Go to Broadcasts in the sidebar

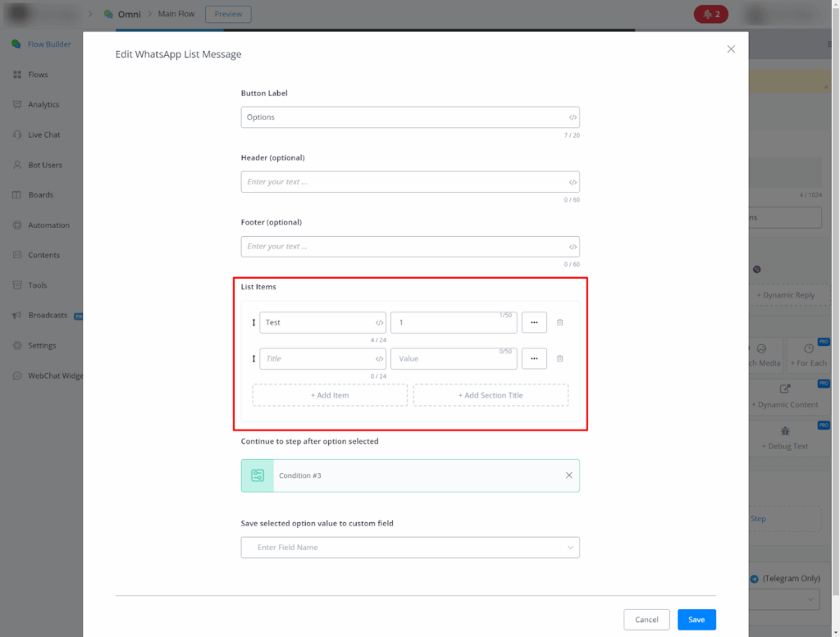[x=48, y=316]
